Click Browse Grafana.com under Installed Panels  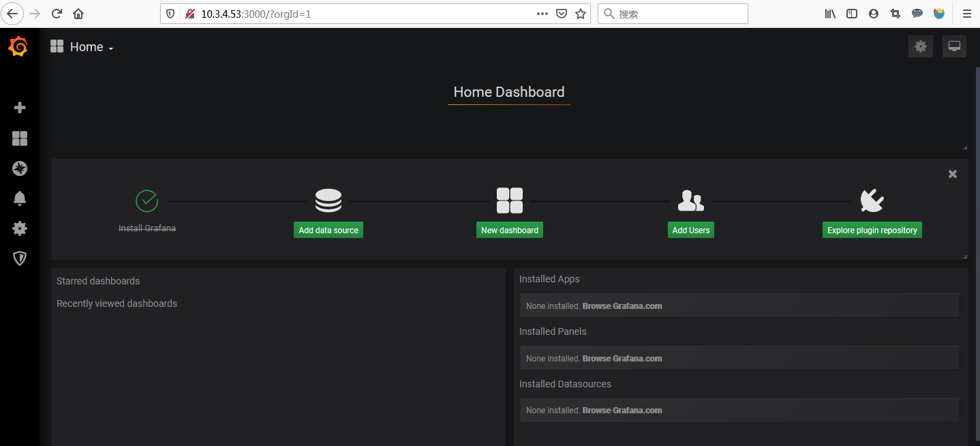tap(622, 359)
